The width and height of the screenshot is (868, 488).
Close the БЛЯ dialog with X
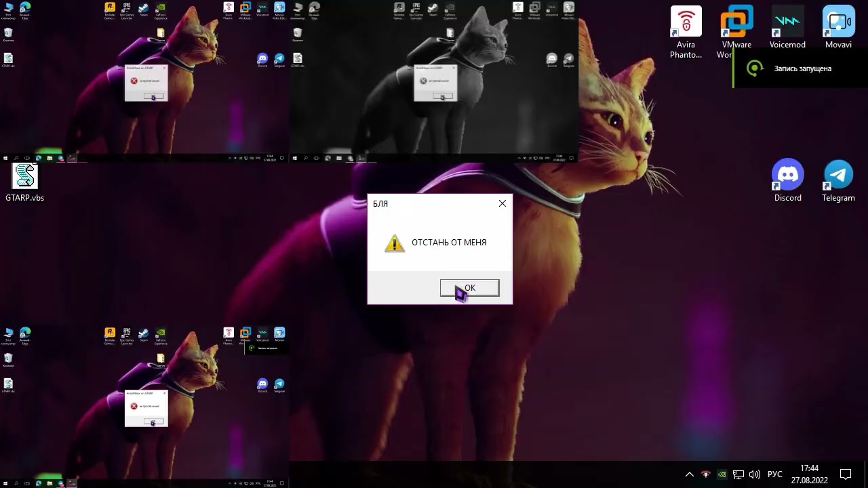pos(502,203)
